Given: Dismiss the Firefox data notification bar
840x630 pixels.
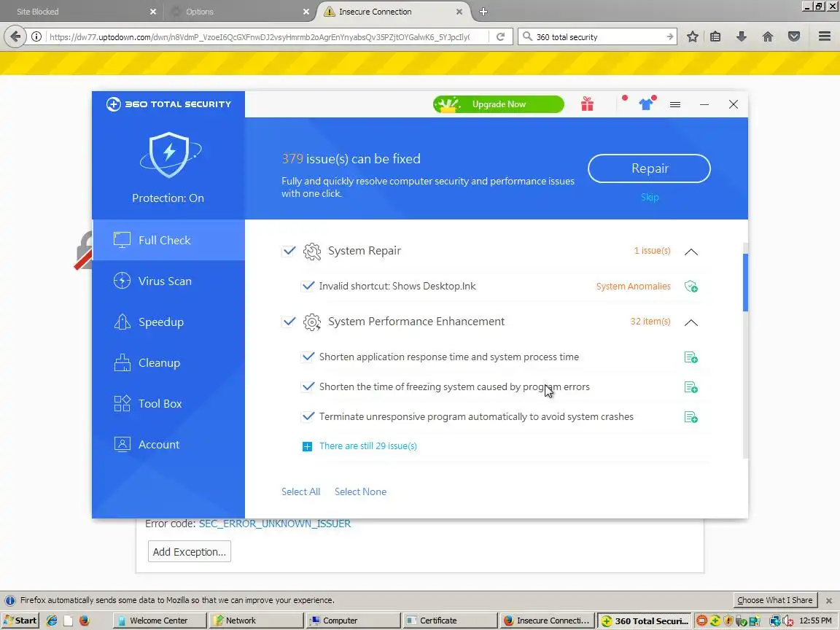Looking at the screenshot, I should point(829,601).
